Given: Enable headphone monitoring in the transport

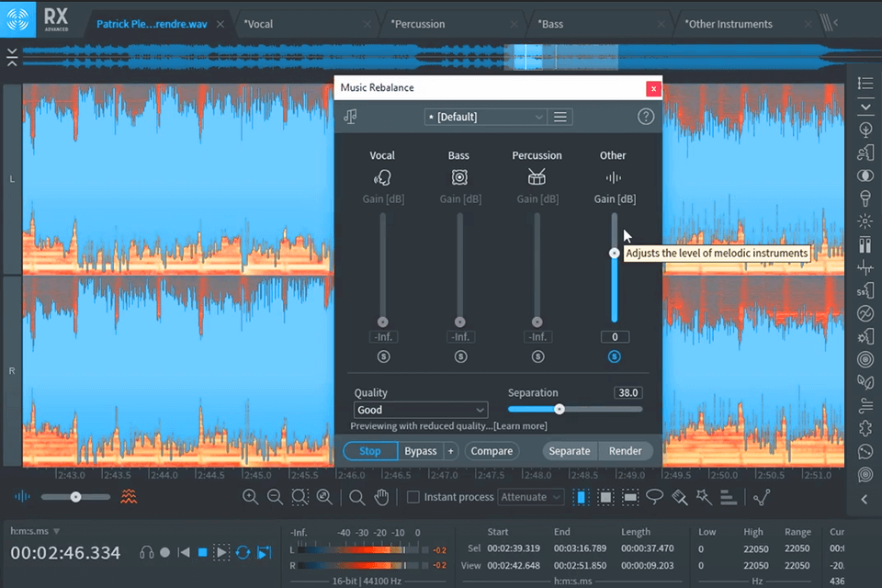Looking at the screenshot, I should click(x=147, y=552).
